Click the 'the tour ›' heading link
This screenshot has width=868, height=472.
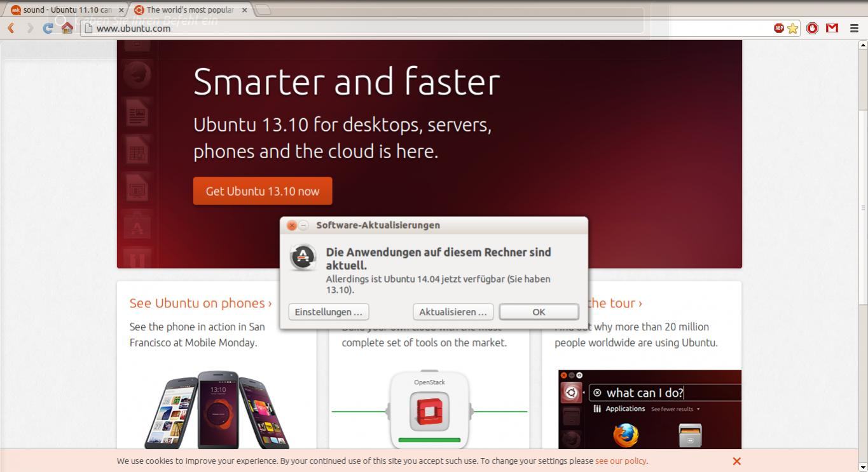(614, 303)
